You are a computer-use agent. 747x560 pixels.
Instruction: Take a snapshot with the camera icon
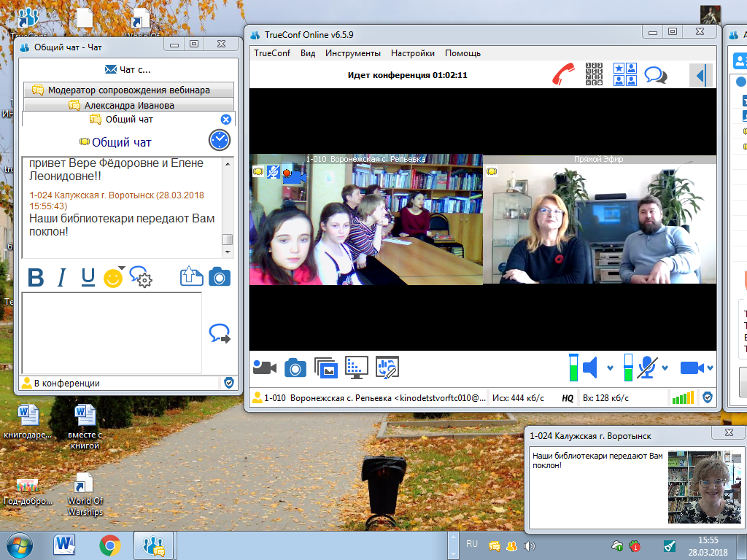(295, 368)
